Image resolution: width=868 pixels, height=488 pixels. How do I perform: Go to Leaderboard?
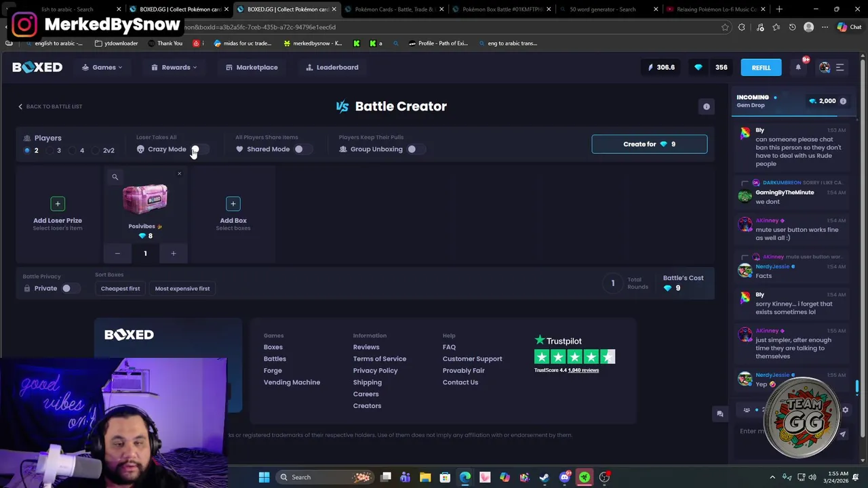[332, 67]
